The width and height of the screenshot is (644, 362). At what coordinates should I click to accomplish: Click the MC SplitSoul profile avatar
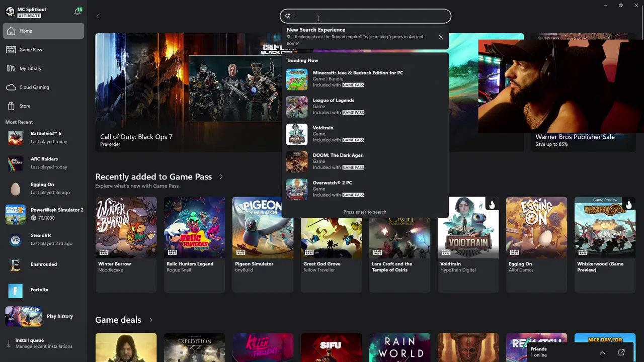[10, 12]
